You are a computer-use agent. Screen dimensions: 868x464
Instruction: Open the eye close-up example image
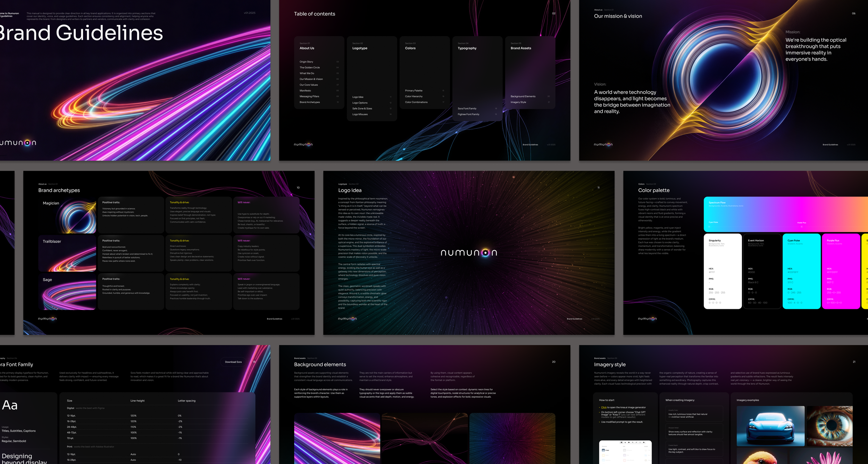pyautogui.click(x=830, y=426)
